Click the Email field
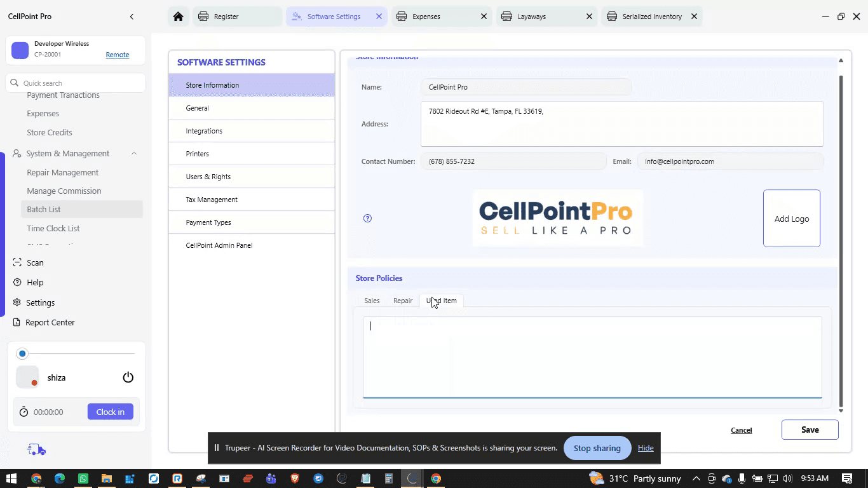 (730, 161)
